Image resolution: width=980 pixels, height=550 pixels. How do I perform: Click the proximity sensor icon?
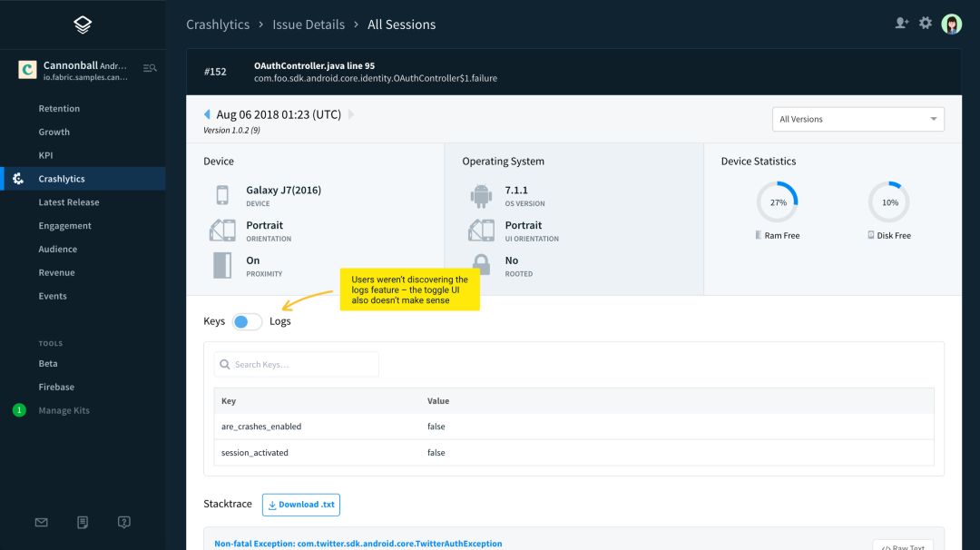click(222, 265)
